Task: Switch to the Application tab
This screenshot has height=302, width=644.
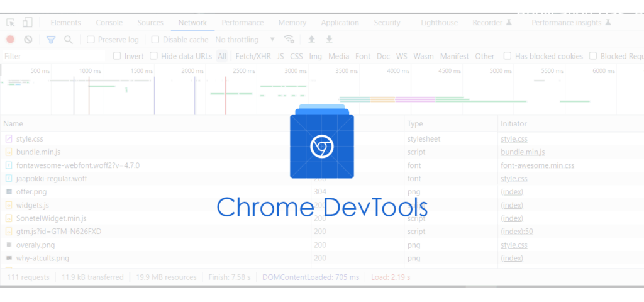Action: pyautogui.click(x=340, y=23)
